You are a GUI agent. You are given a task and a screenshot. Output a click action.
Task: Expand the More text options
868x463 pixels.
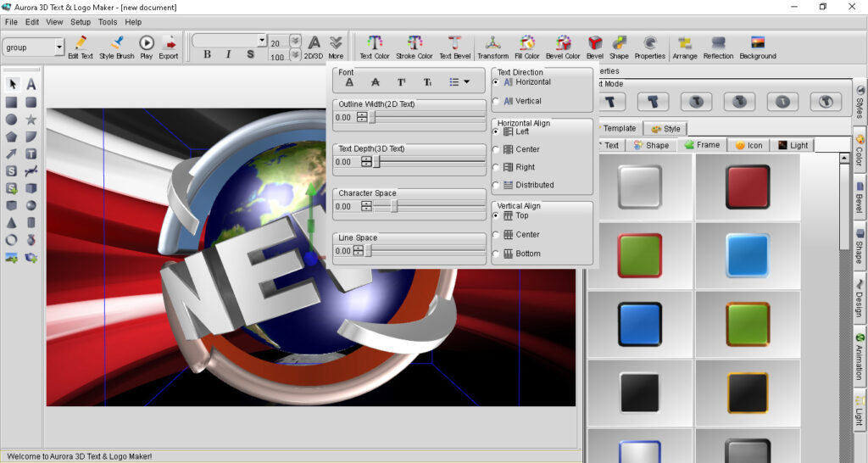point(336,47)
